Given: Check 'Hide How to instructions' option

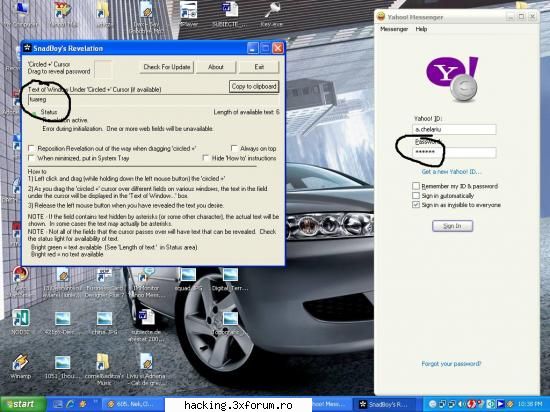Looking at the screenshot, I should (206, 158).
